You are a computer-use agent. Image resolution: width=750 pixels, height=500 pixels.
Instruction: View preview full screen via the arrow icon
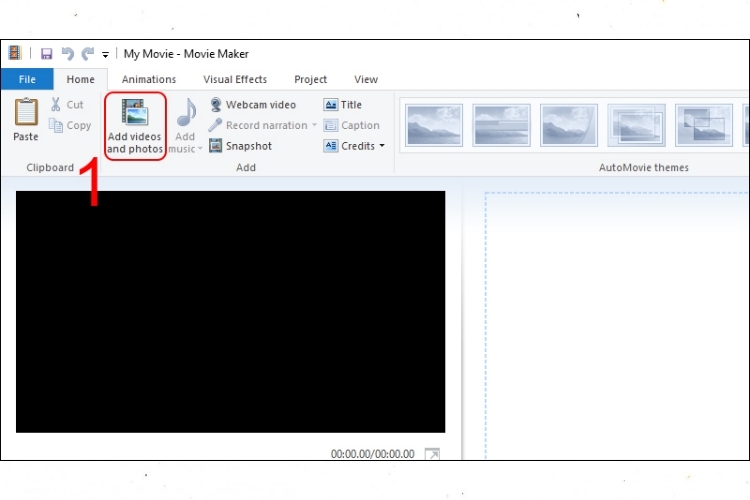432,454
